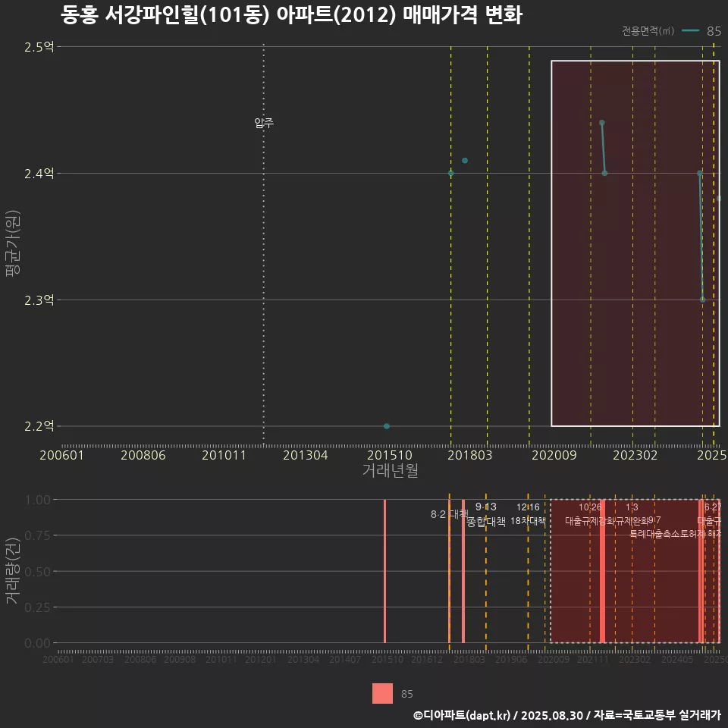Click the 2.3억 y-axis label
728x728 pixels.
[39, 300]
